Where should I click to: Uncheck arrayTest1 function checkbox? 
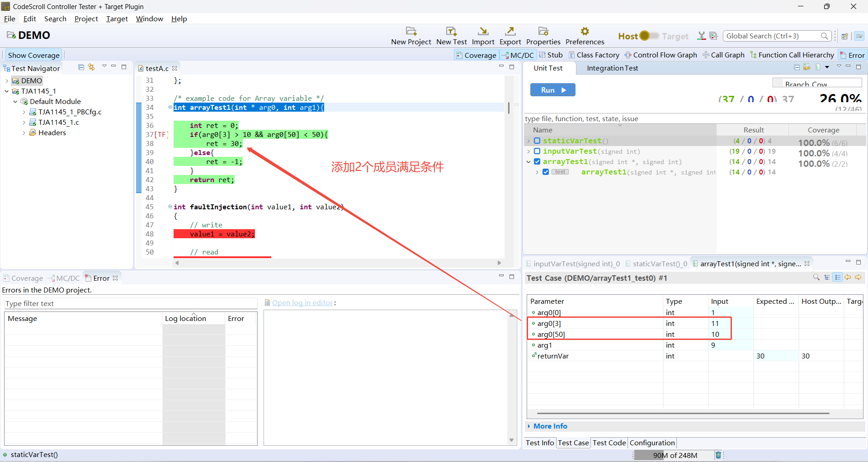(537, 161)
